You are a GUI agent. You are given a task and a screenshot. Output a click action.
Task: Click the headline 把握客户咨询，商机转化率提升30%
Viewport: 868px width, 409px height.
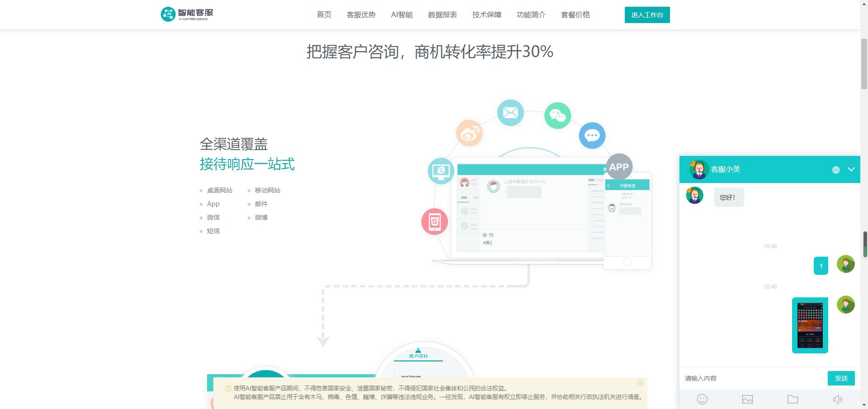point(430,52)
